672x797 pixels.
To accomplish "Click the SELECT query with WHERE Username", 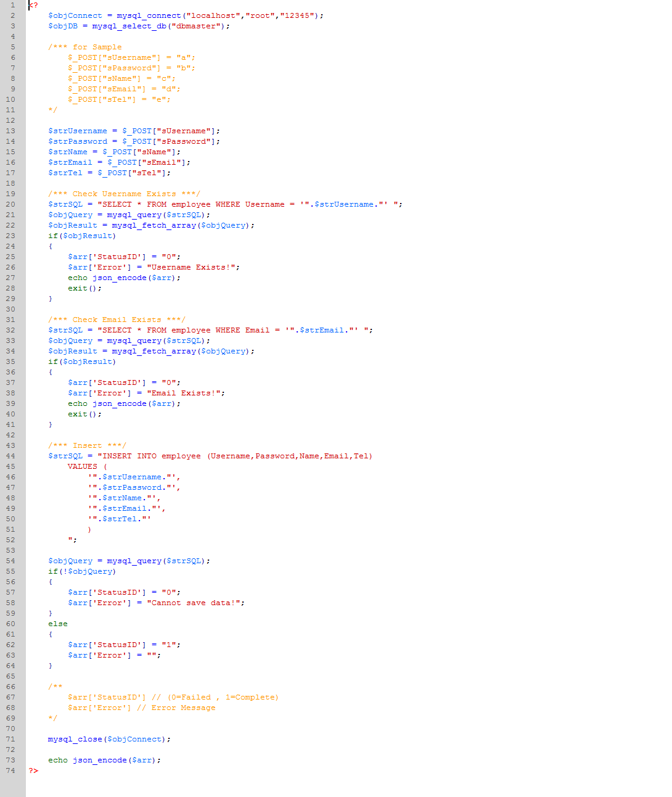I will (x=225, y=204).
